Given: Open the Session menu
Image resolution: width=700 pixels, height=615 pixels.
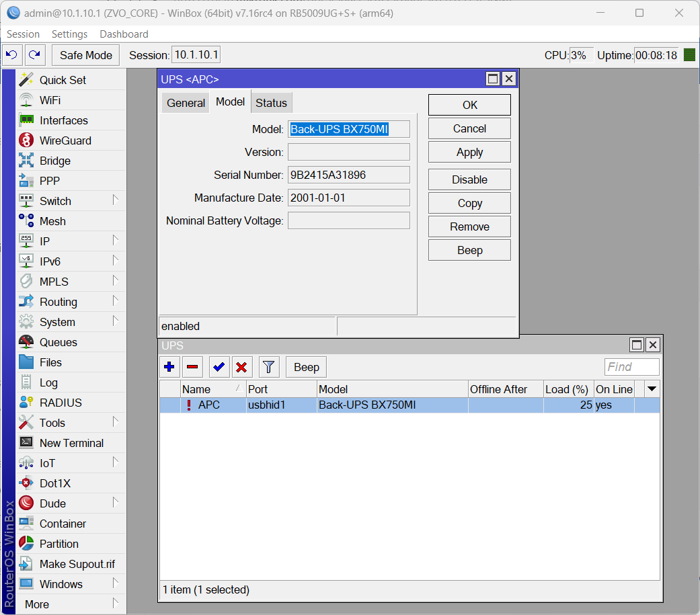Looking at the screenshot, I should tap(24, 34).
